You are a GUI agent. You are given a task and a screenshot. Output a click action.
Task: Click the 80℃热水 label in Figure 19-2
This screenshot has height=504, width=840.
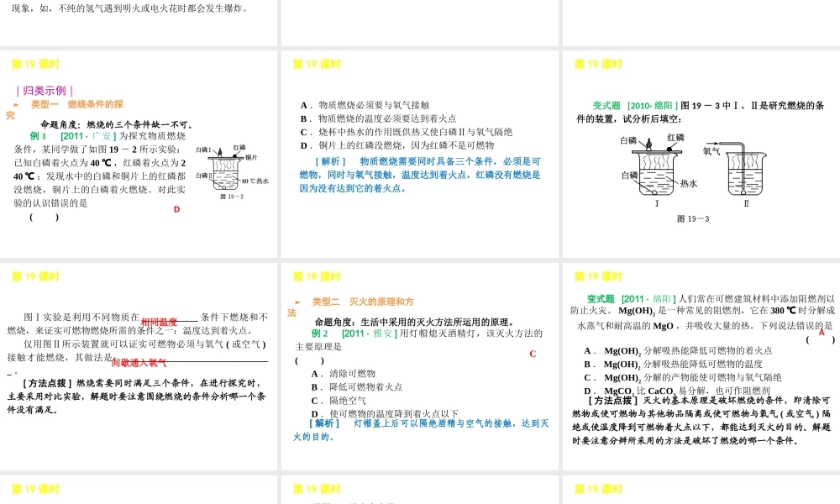coord(255,181)
